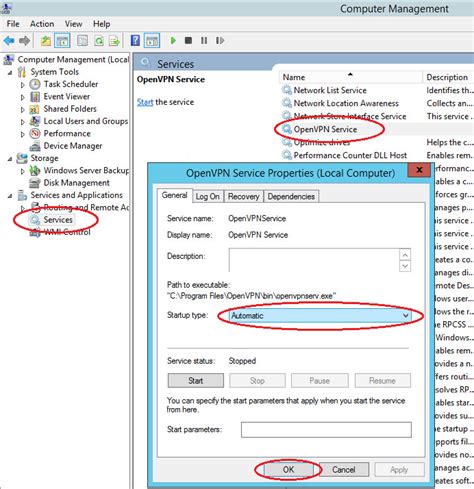Viewport: 474px width, 489px height.
Task: Sort services by the Name column header
Action: pyautogui.click(x=351, y=77)
